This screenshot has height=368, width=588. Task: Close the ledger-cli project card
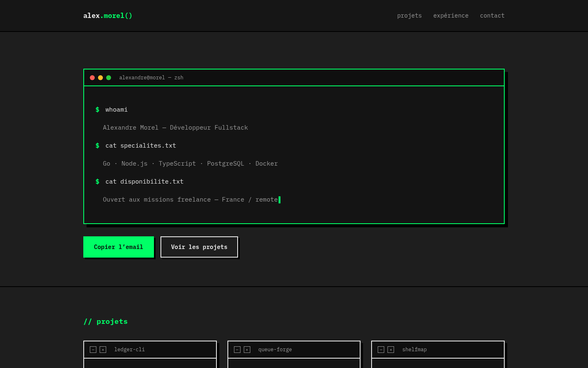103,350
